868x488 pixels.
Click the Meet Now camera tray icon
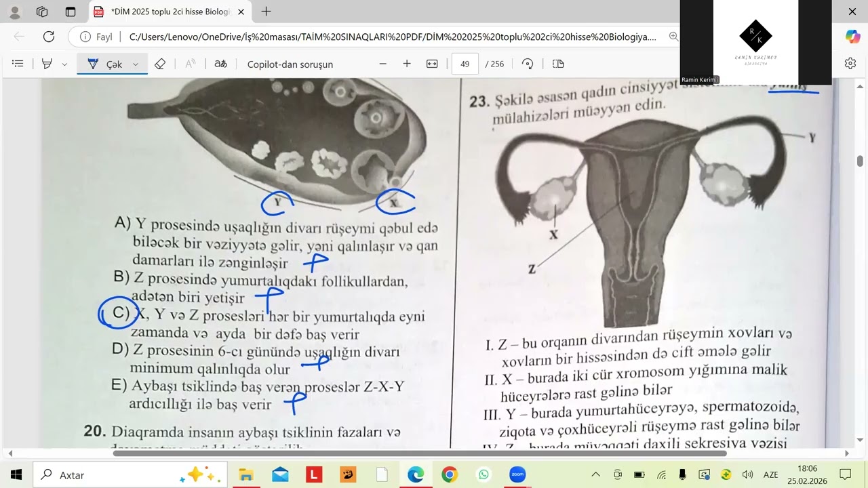(617, 474)
